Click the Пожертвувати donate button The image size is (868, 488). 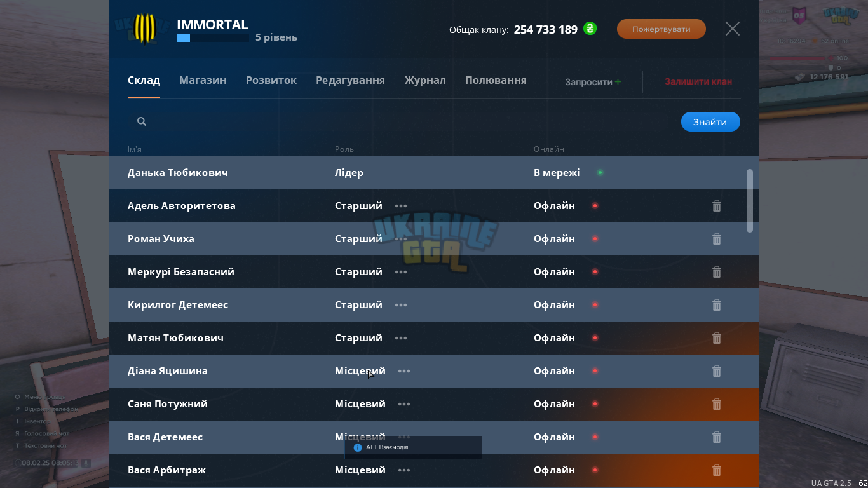coord(661,29)
